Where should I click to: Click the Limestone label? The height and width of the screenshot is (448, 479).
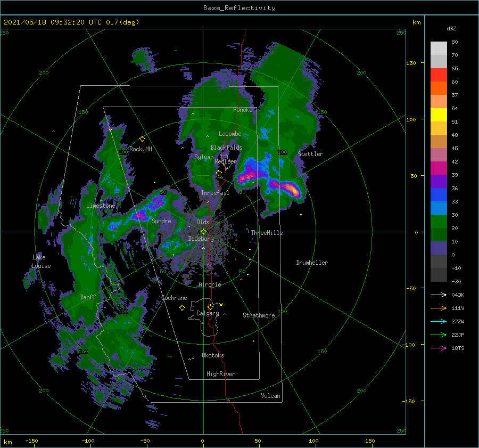tap(101, 206)
